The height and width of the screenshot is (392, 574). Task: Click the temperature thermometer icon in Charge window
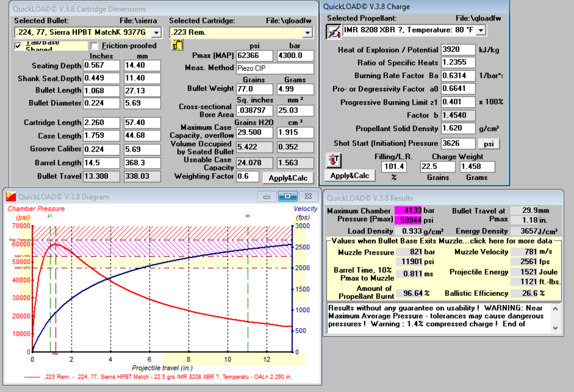(x=334, y=160)
